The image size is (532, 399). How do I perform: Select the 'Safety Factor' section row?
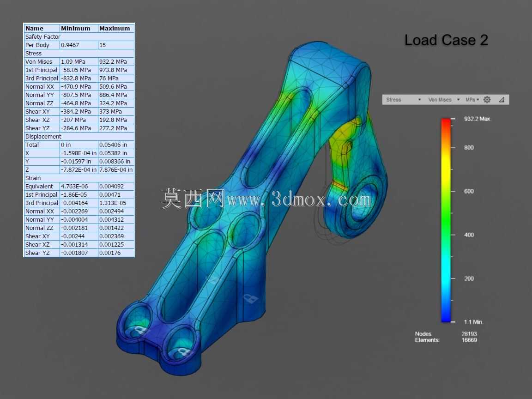(79, 36)
